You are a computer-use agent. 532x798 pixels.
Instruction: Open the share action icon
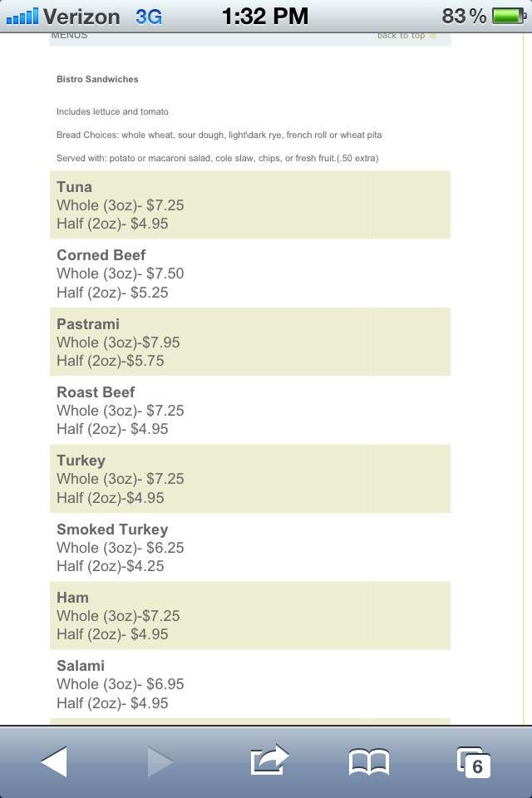pos(268,760)
